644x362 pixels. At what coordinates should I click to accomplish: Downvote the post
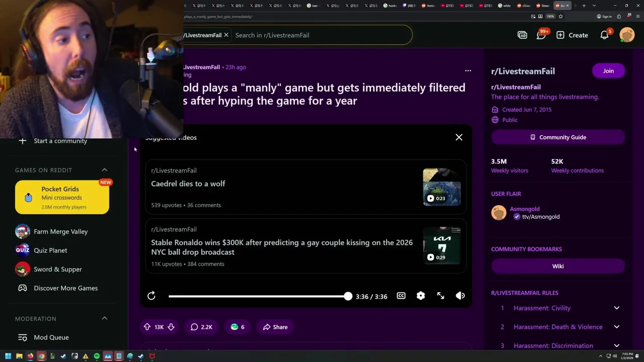pos(171,327)
